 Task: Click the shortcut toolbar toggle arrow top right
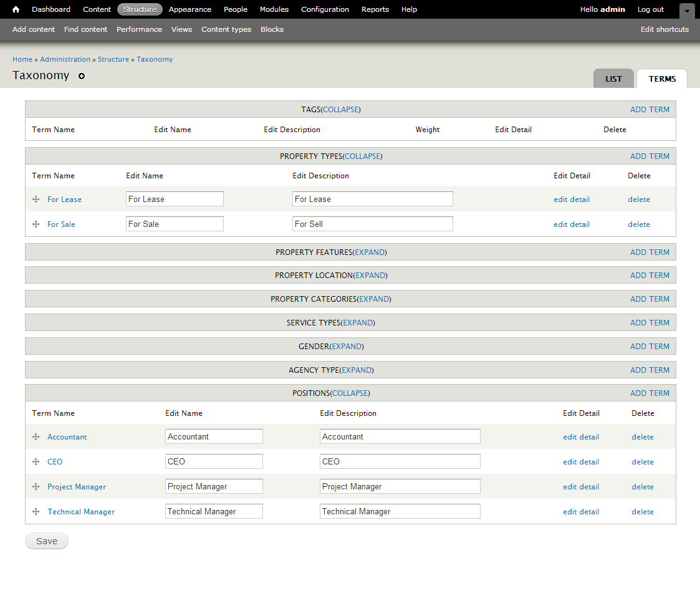(x=686, y=10)
